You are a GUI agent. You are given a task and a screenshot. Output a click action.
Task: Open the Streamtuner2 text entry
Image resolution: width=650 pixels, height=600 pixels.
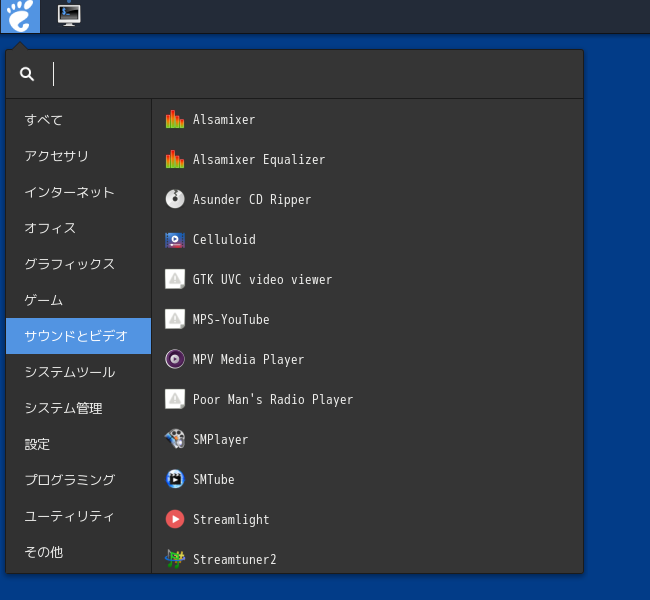234,559
